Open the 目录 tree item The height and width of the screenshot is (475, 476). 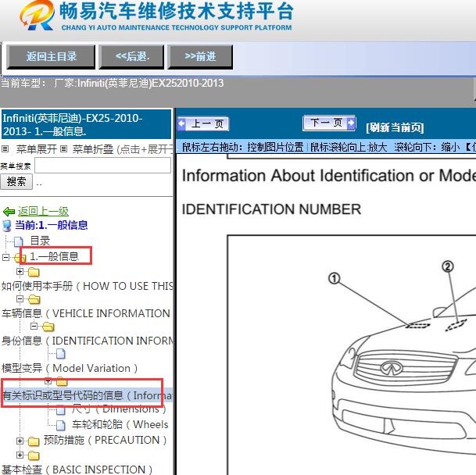click(x=40, y=241)
